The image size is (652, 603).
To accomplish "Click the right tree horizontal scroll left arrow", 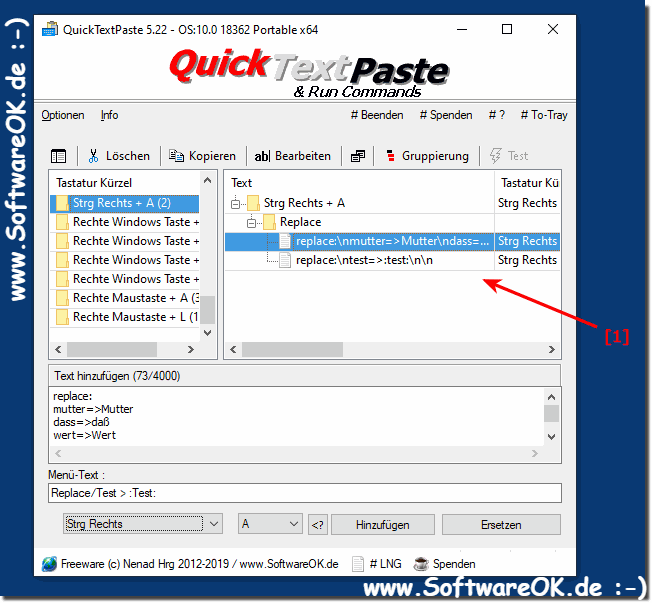I will pyautogui.click(x=233, y=349).
